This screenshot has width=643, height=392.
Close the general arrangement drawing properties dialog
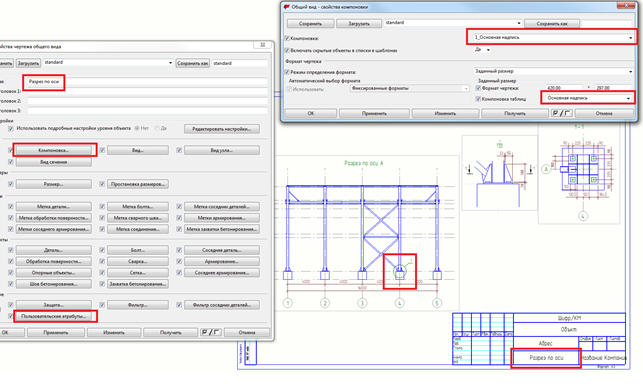click(262, 45)
